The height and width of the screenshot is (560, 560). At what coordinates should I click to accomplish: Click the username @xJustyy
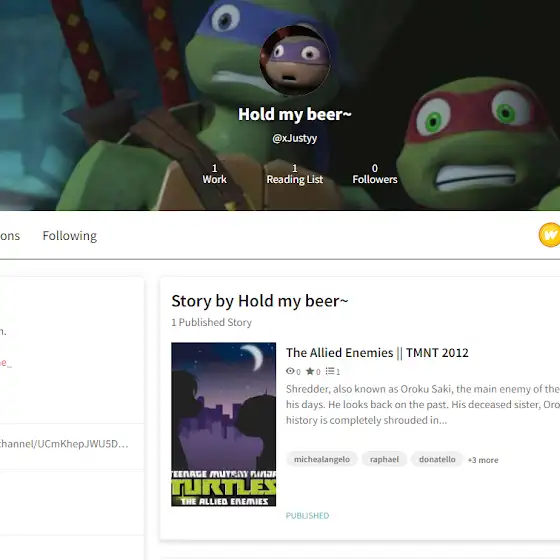click(295, 138)
